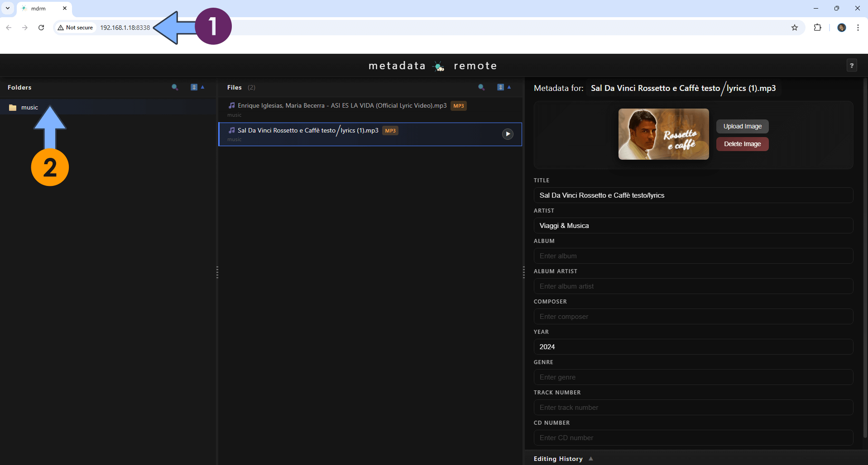Search files with the magnifier icon
Screen dimensions: 868x465
481,87
